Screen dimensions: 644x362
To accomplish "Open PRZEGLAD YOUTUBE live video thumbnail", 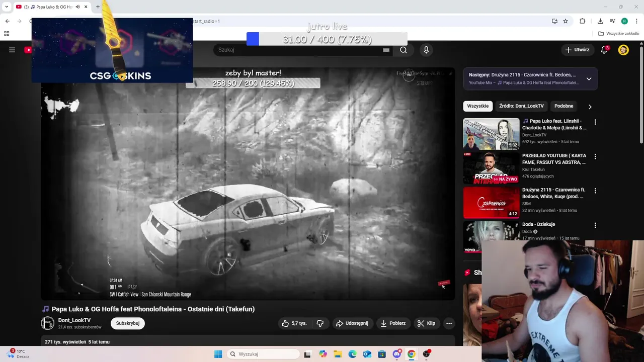I will (491, 168).
